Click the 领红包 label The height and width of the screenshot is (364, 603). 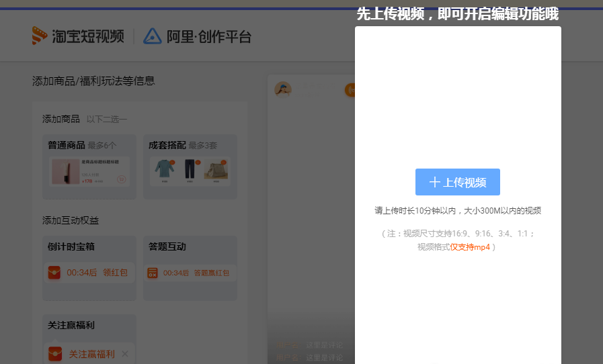115,273
